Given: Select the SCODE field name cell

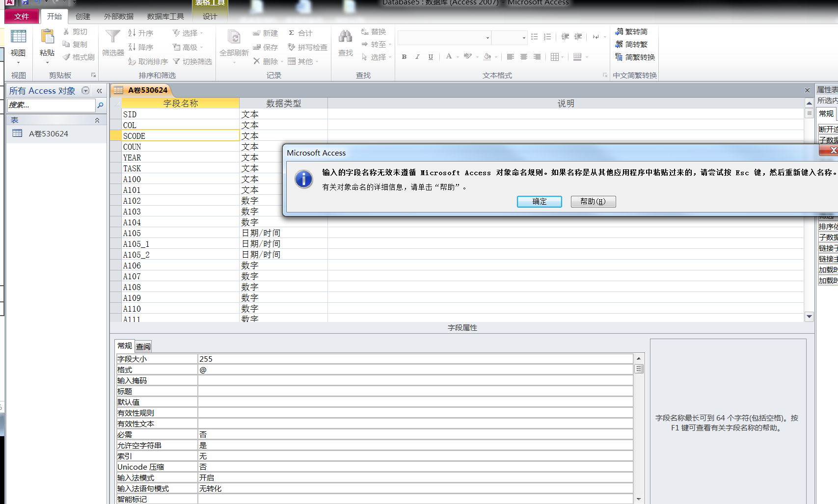Looking at the screenshot, I should [x=180, y=136].
